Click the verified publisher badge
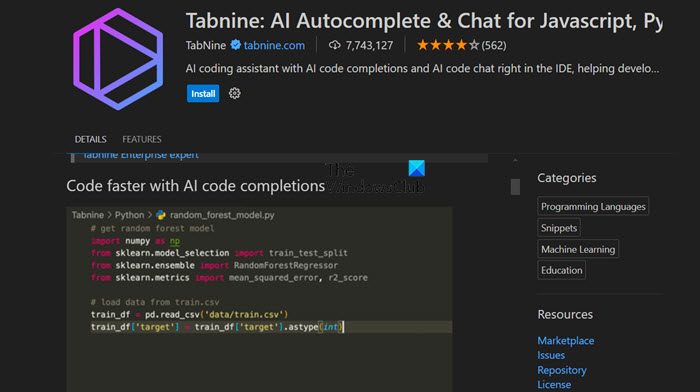Image resolution: width=700 pixels, height=392 pixels. (236, 45)
